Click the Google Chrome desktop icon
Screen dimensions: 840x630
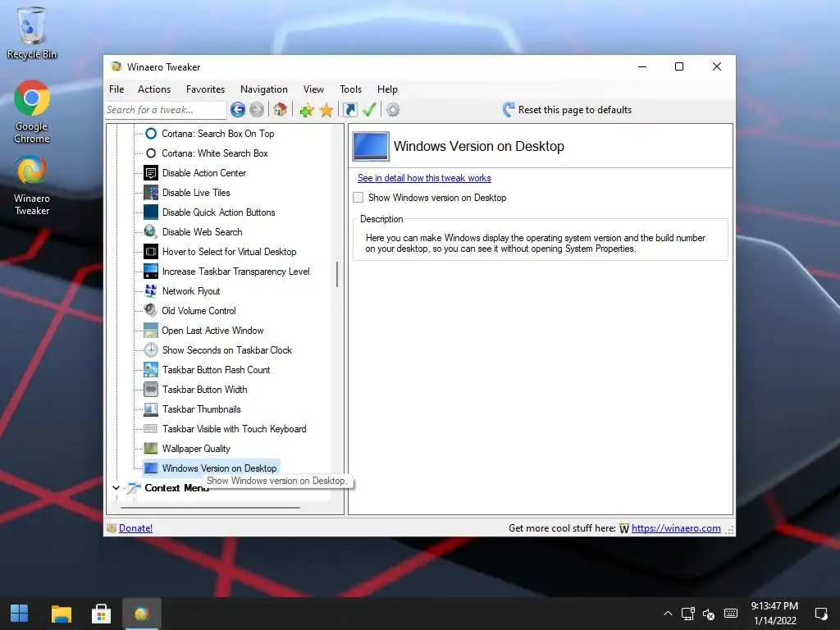(x=32, y=112)
